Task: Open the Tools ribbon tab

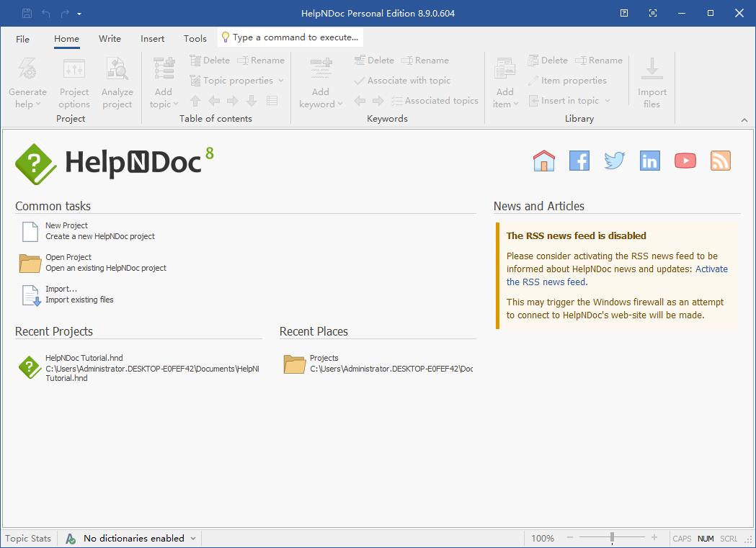Action: pyautogui.click(x=195, y=39)
